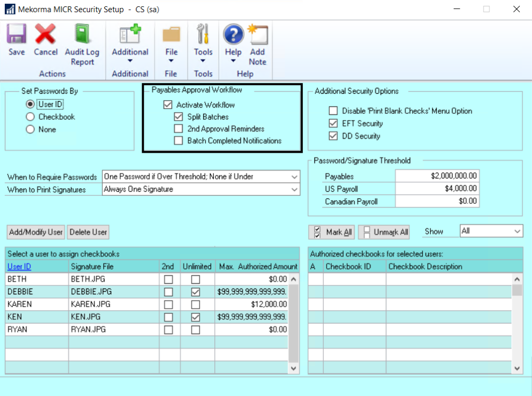This screenshot has height=396, width=532.
Task: Expand the Help dropdown arrow
Action: pyautogui.click(x=233, y=61)
